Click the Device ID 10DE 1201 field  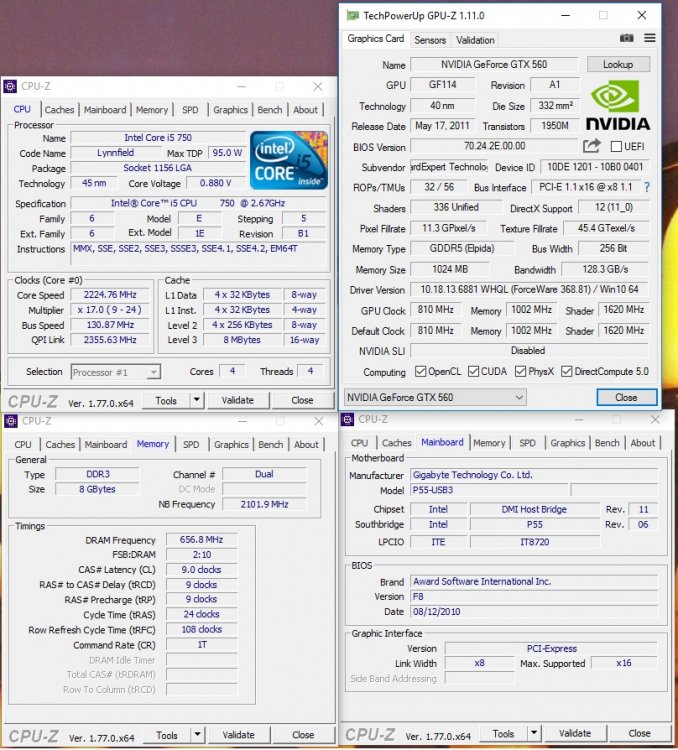click(595, 167)
